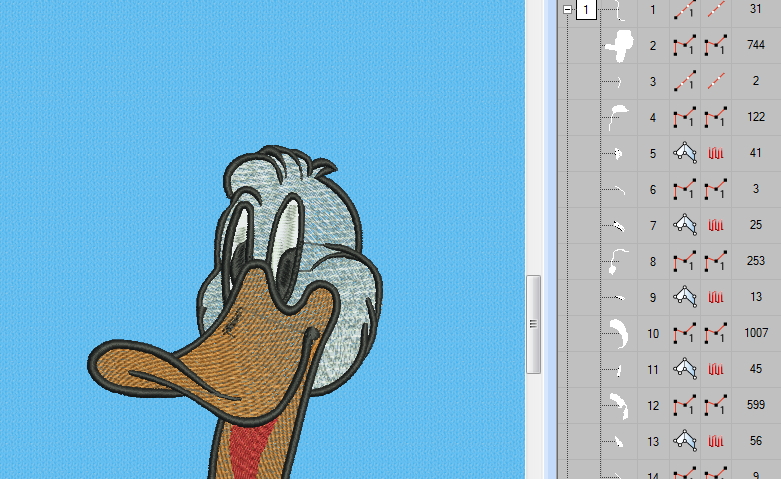Select the object 4 shape thumbnail
781x479 pixels.
618,118
